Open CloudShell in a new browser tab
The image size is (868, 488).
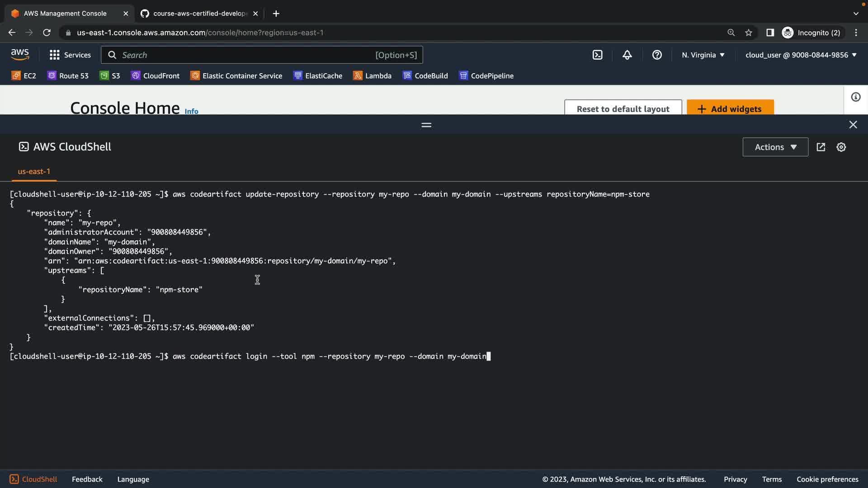821,147
